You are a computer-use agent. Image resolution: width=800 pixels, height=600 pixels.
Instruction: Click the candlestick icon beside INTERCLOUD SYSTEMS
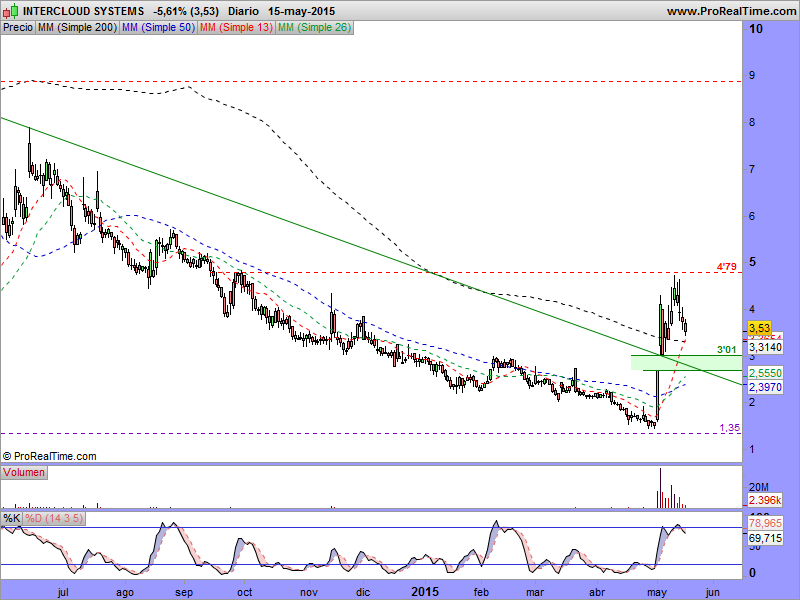[x=11, y=10]
